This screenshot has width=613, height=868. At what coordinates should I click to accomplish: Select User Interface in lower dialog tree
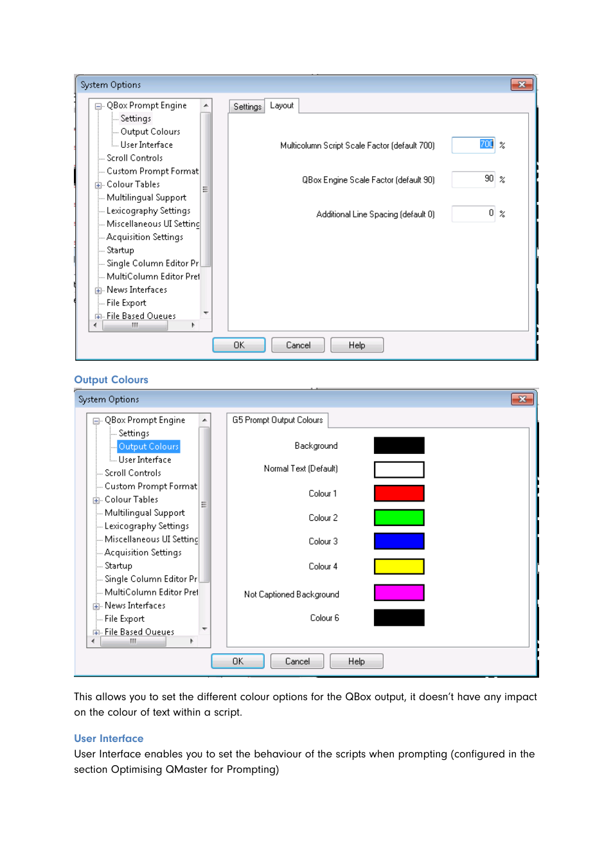(x=145, y=460)
